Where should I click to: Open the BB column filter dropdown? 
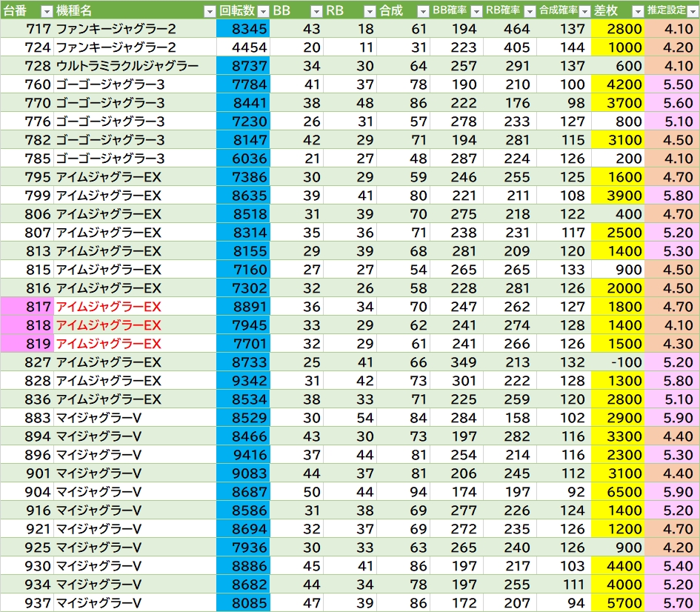point(316,12)
